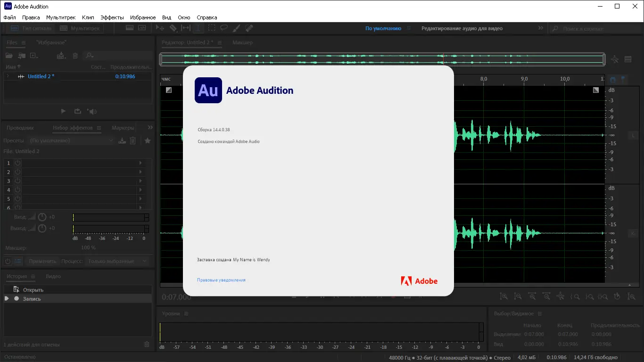This screenshot has width=644, height=362.
Task: Toggle power for effect slot 4
Action: click(17, 189)
